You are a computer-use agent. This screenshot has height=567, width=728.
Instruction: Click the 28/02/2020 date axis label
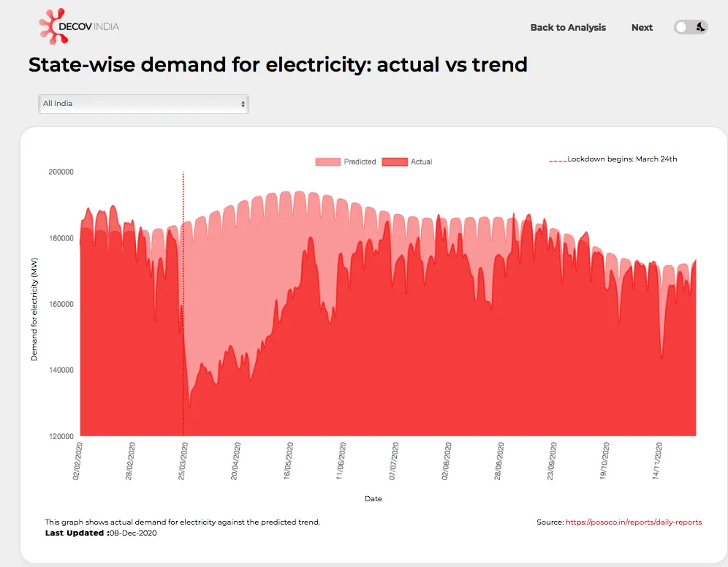[x=131, y=461]
